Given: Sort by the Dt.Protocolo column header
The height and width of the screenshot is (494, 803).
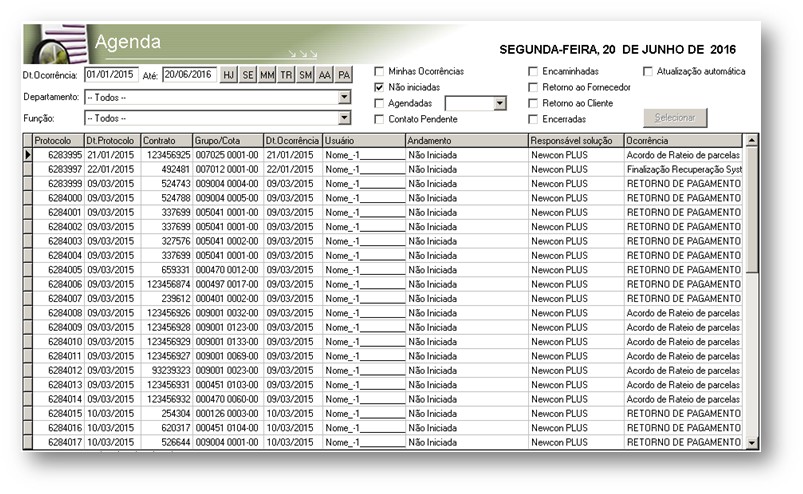Looking at the screenshot, I should click(x=113, y=140).
